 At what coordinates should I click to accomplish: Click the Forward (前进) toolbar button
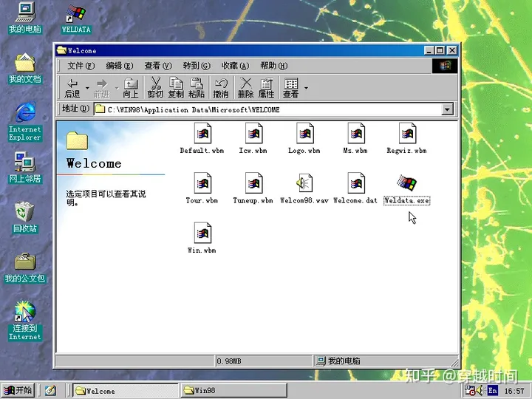[101, 88]
